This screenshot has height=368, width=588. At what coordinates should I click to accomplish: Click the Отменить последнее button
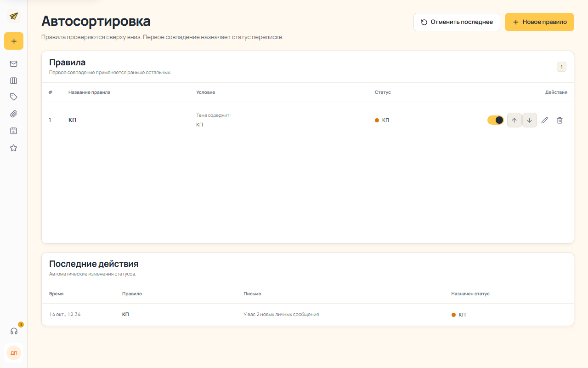(x=457, y=22)
